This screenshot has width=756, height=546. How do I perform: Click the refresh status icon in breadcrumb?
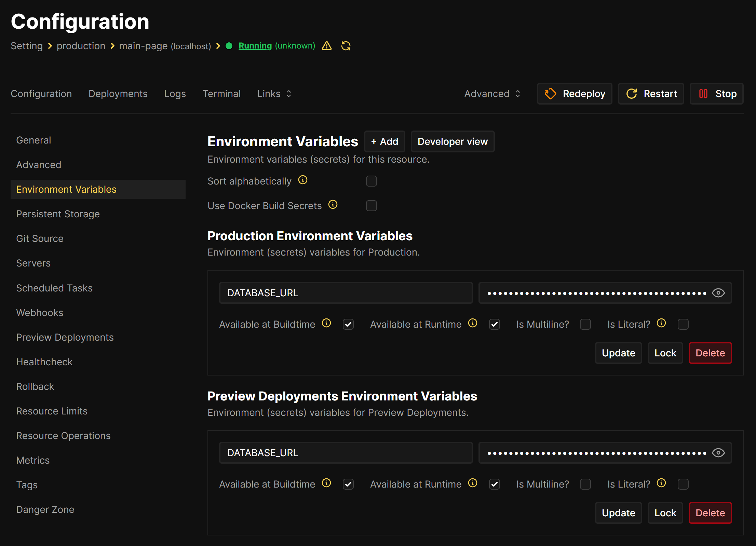(x=346, y=46)
